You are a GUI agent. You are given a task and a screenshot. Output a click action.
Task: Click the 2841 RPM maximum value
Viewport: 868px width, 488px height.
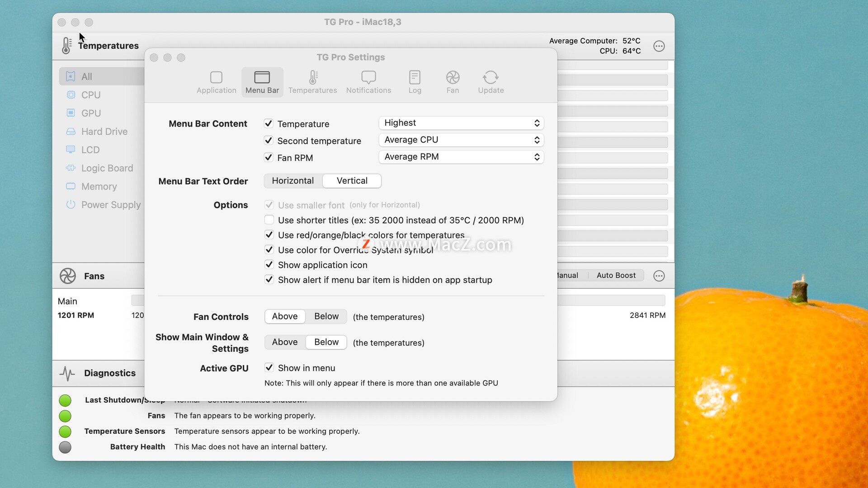(647, 315)
